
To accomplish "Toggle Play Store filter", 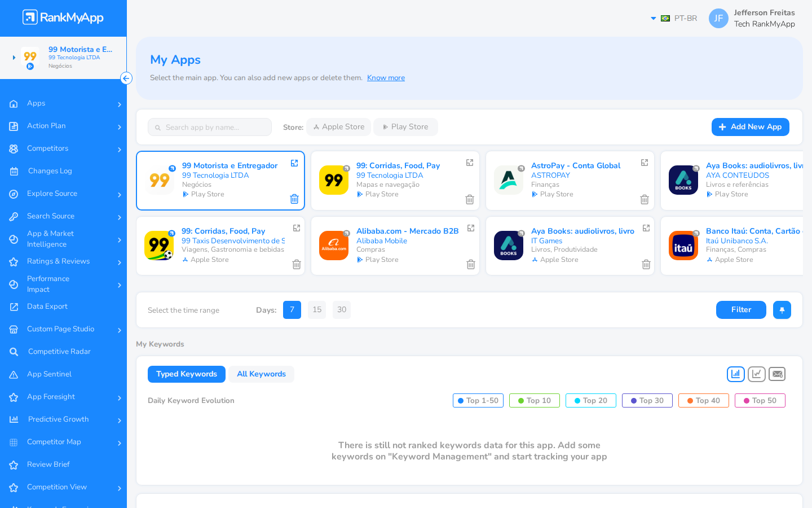I will [x=406, y=127].
